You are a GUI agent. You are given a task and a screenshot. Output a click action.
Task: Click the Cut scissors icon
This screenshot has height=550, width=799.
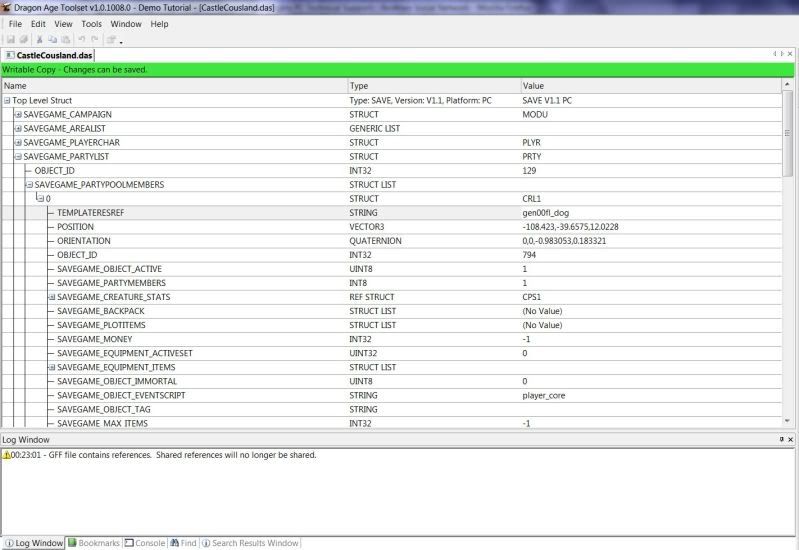39,39
